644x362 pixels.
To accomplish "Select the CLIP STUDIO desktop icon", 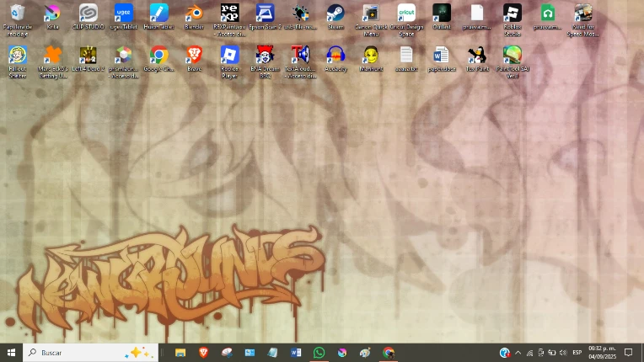I will [88, 14].
